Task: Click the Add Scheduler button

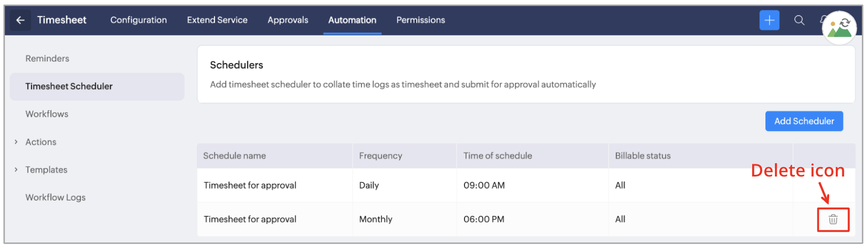Action: [804, 121]
